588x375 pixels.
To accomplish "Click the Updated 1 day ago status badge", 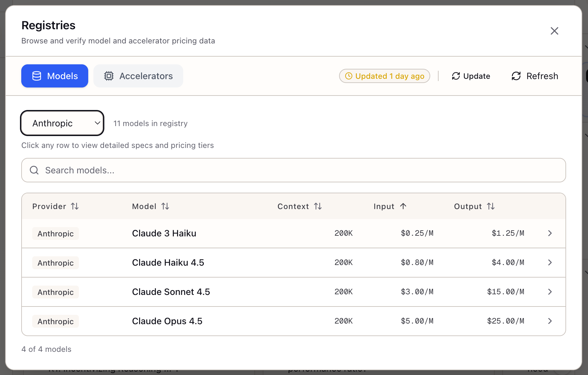I will click(384, 76).
